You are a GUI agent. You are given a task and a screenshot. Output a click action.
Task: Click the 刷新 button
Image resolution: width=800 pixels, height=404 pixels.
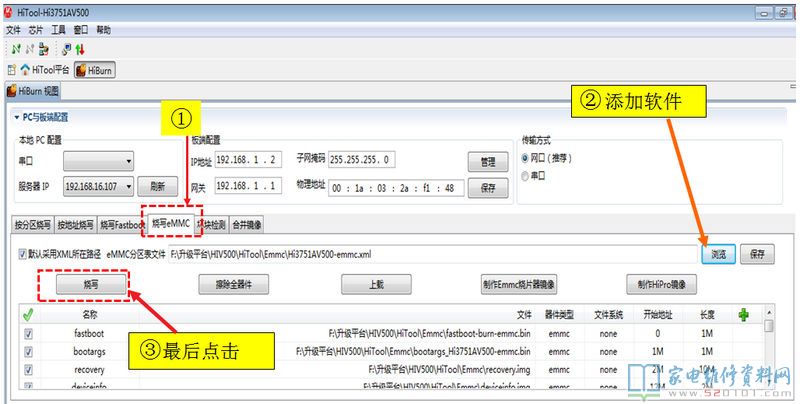point(158,187)
